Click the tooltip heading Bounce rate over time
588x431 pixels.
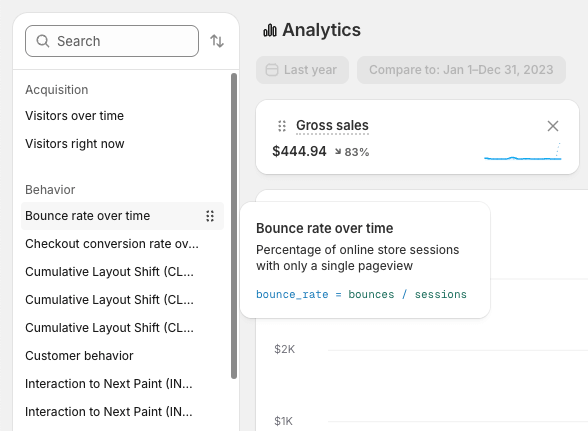[x=325, y=228]
